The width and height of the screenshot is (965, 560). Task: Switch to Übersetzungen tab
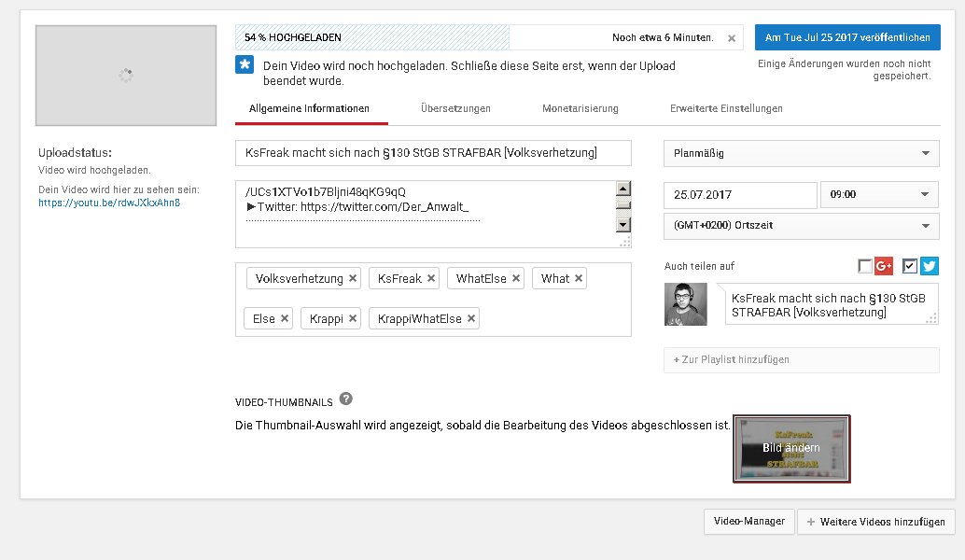(455, 109)
